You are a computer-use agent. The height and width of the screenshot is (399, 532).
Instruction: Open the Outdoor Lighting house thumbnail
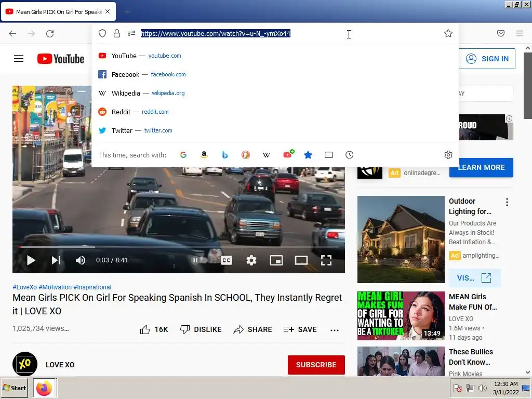401,239
